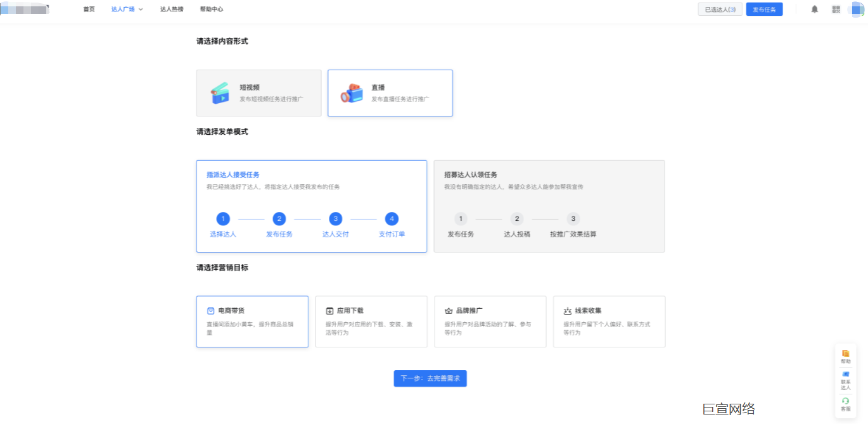Viewport: 868px width, 424px height.
Task: Click the chart icon on 线索收集 card
Action: pos(568,310)
